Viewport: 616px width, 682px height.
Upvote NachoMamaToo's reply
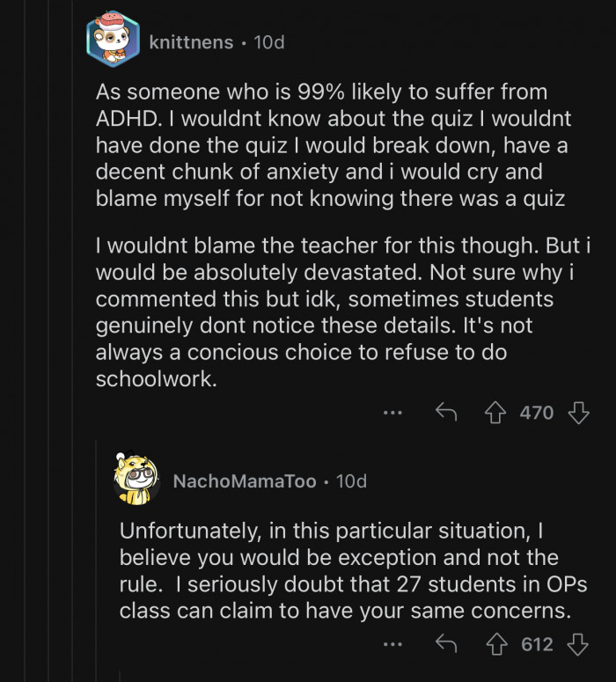497,645
